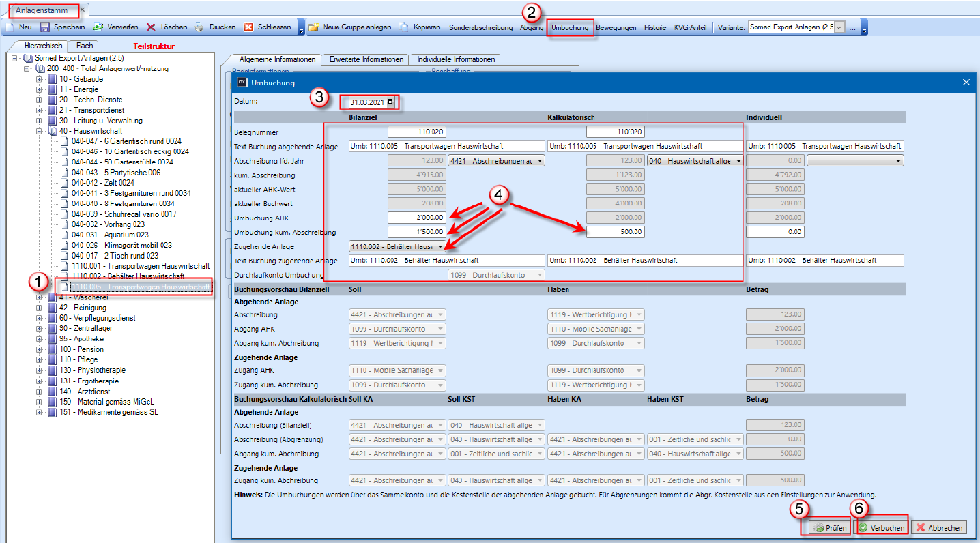The width and height of the screenshot is (980, 543).
Task: Click the Löschen red X icon
Action: click(151, 27)
